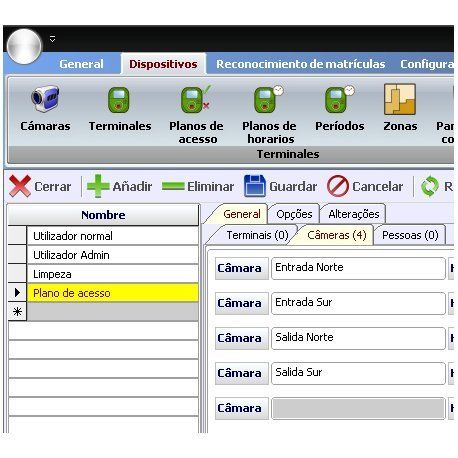This screenshot has height=458, width=458.
Task: Select the Utilizador normal row
Action: pyautogui.click(x=113, y=236)
